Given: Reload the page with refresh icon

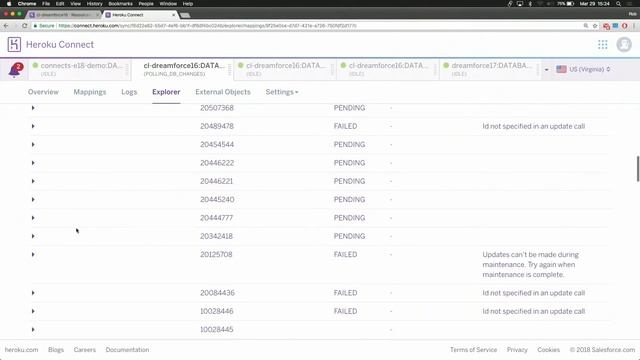Looking at the screenshot, I should [x=24, y=26].
